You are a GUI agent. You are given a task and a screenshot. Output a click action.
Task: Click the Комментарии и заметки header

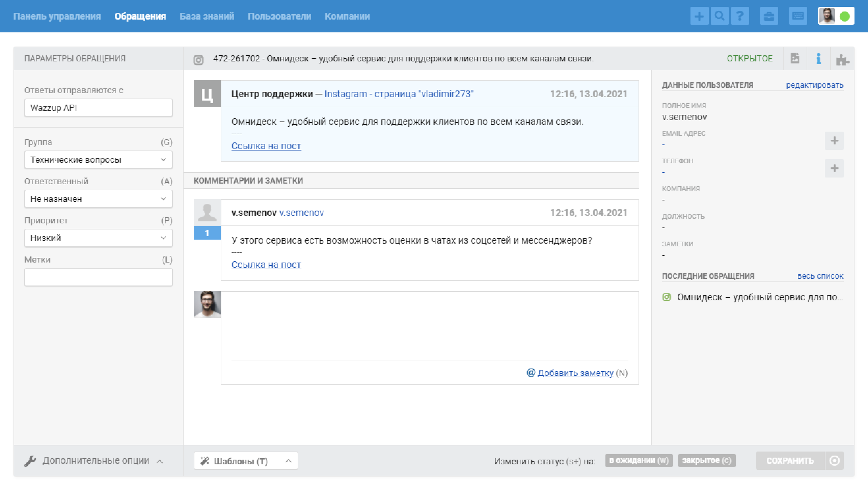(x=248, y=181)
